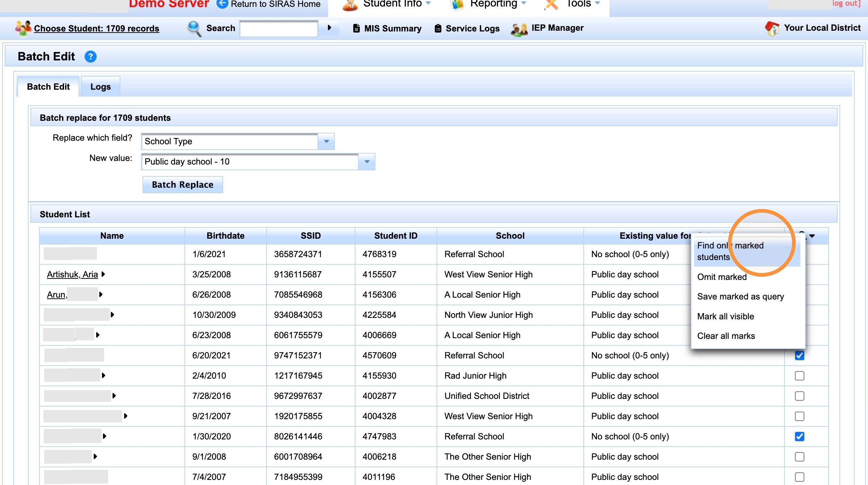Sort by the Name column header
Image resolution: width=868 pixels, height=485 pixels.
pos(112,236)
